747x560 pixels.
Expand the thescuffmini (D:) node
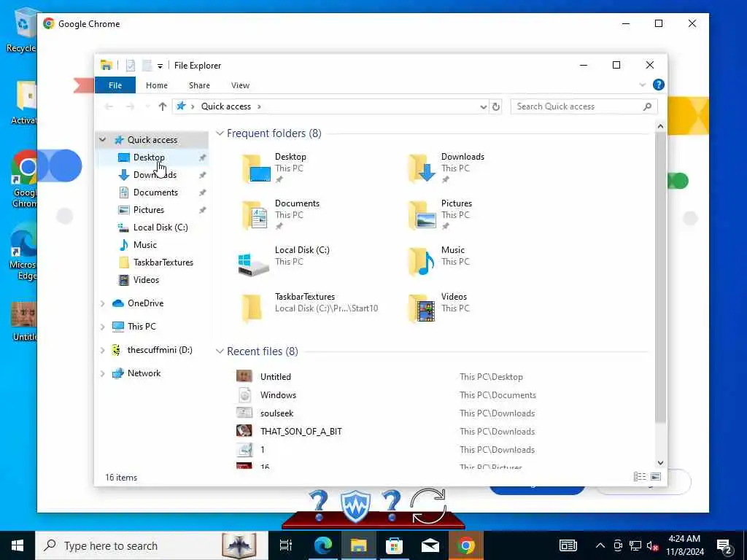102,350
